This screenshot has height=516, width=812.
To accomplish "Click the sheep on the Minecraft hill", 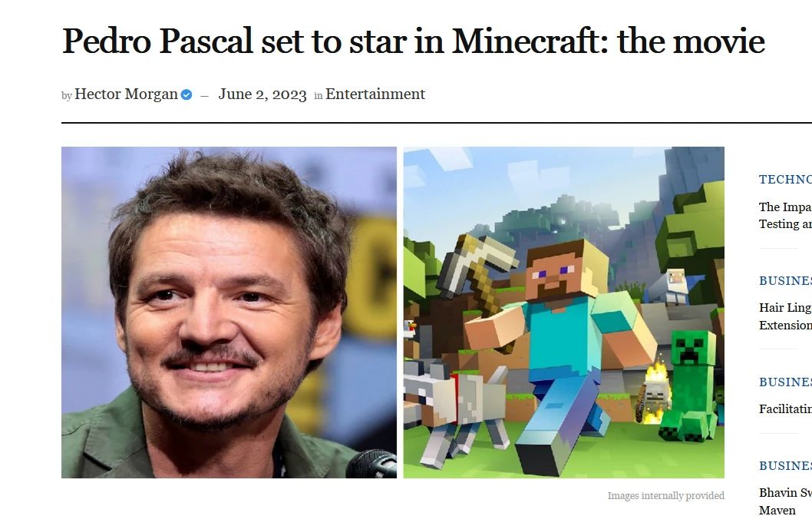I will tap(669, 286).
